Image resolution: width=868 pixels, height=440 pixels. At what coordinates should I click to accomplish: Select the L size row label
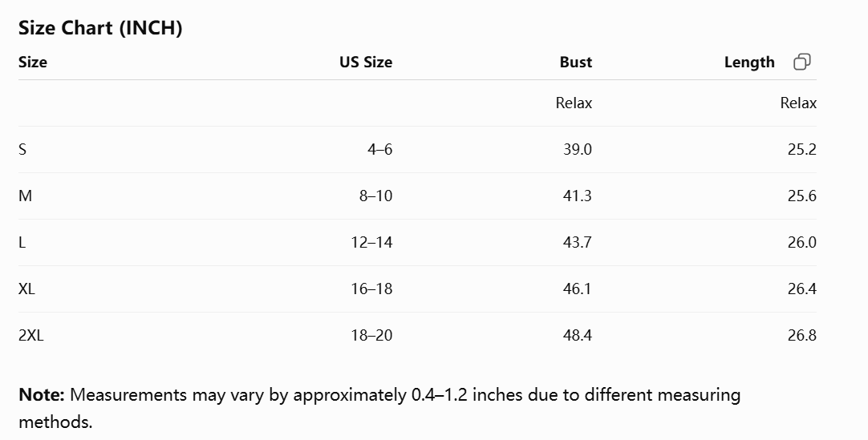point(22,242)
